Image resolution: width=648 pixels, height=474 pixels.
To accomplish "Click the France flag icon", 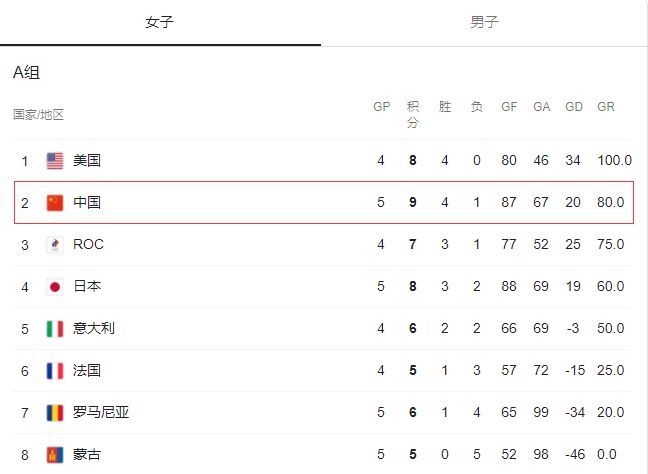I will click(x=55, y=371).
